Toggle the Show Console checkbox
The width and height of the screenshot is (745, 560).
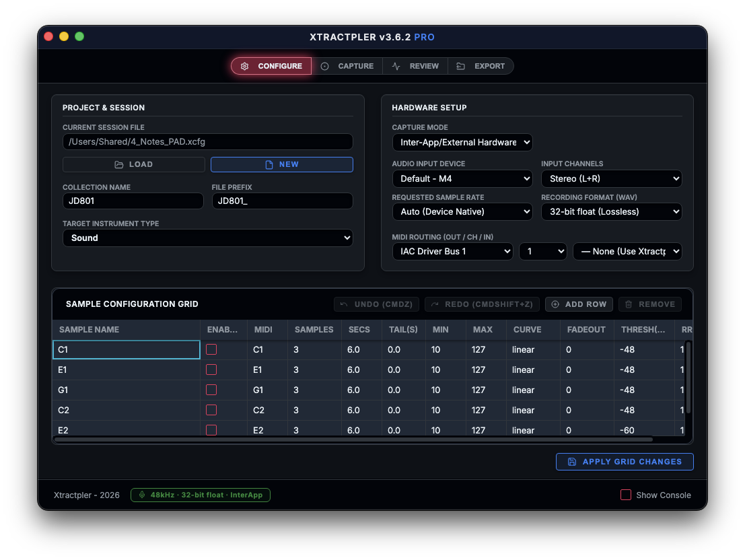[626, 495]
